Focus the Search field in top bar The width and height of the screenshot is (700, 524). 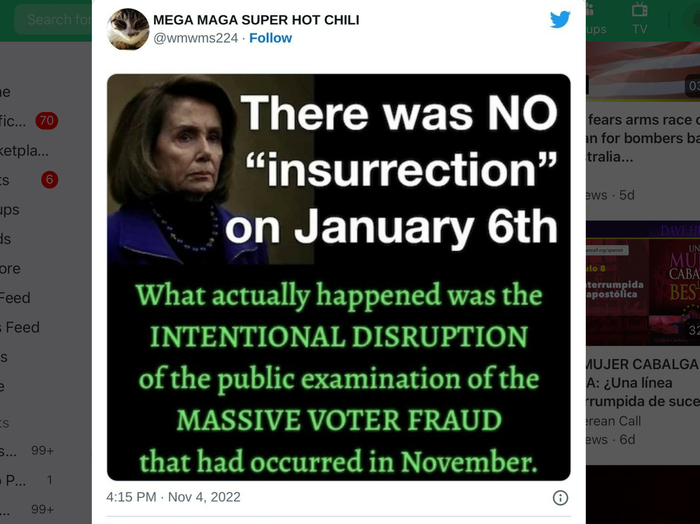click(x=54, y=19)
